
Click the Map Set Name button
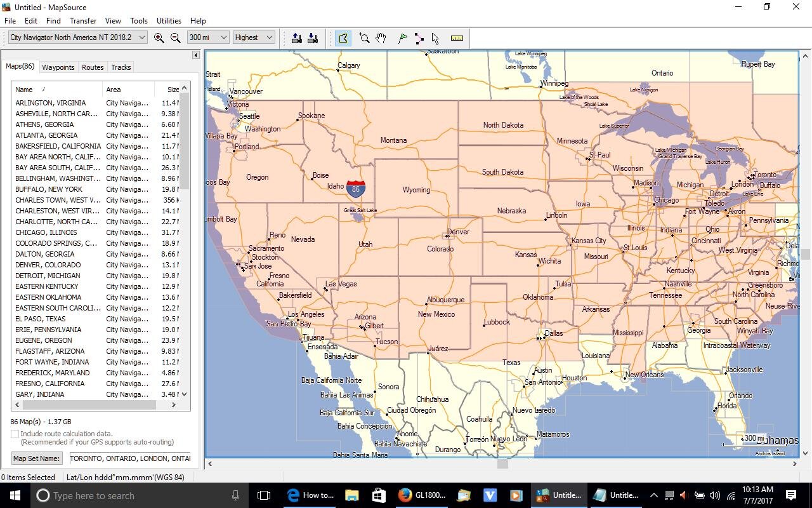tap(37, 458)
